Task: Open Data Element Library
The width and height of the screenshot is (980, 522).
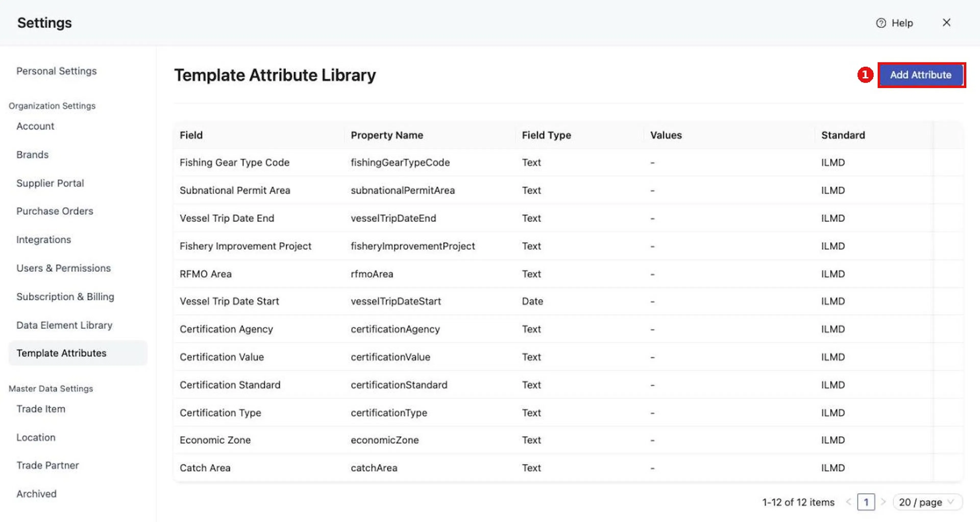Action: [x=64, y=325]
